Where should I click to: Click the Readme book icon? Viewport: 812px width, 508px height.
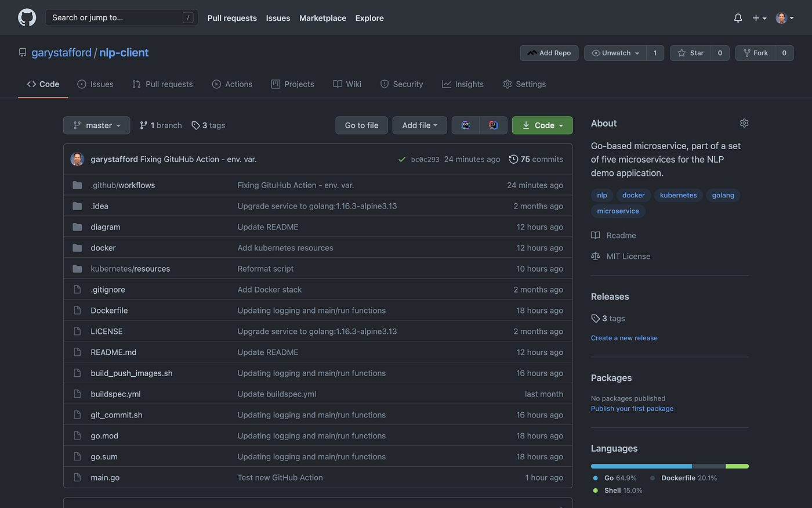pos(596,235)
